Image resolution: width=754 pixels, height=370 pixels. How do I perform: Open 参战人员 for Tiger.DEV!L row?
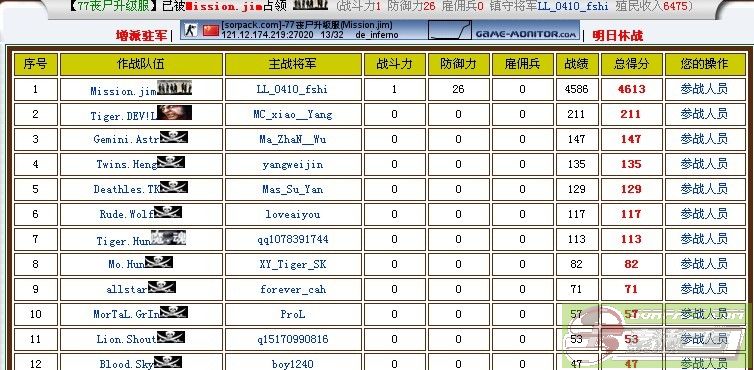tap(704, 114)
